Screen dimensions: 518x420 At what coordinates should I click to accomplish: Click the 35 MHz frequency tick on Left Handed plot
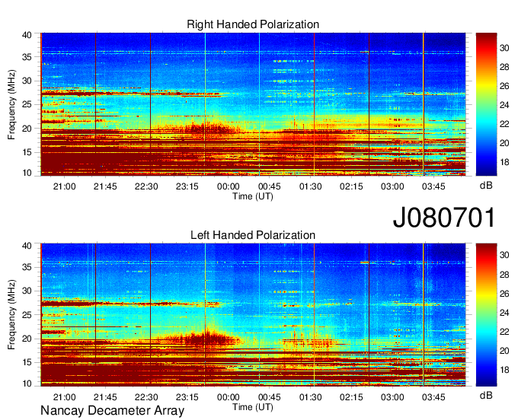tap(27, 267)
